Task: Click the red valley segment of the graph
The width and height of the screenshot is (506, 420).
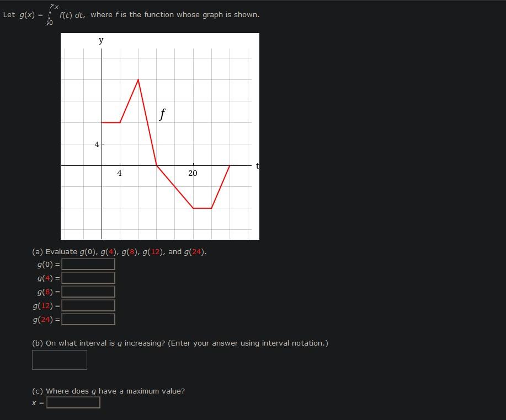Action: [x=201, y=208]
